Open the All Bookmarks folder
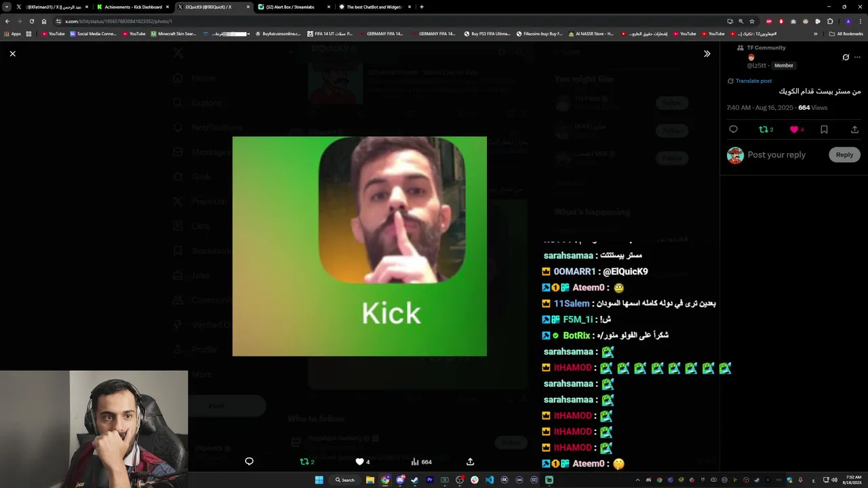This screenshot has width=868, height=488. click(846, 33)
